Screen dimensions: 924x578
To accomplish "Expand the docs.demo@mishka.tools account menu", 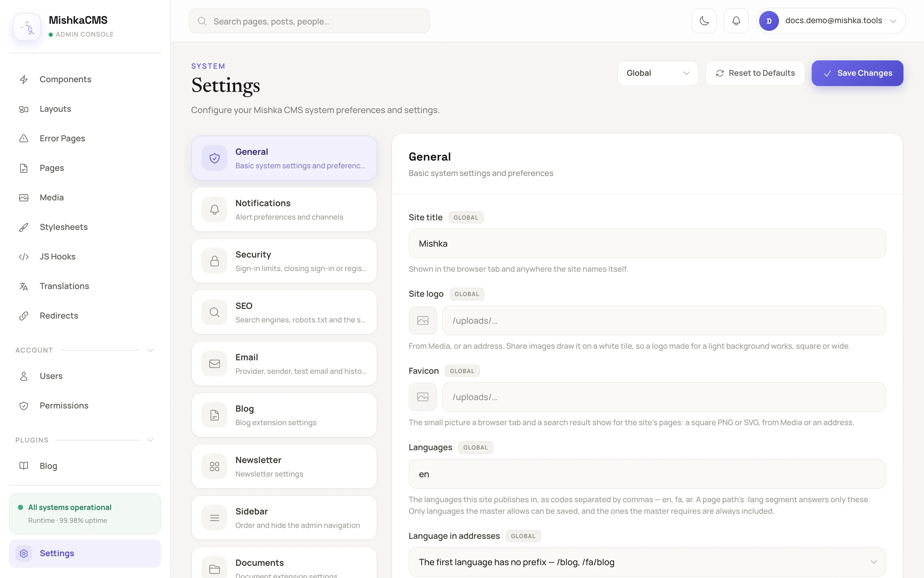I will click(830, 21).
